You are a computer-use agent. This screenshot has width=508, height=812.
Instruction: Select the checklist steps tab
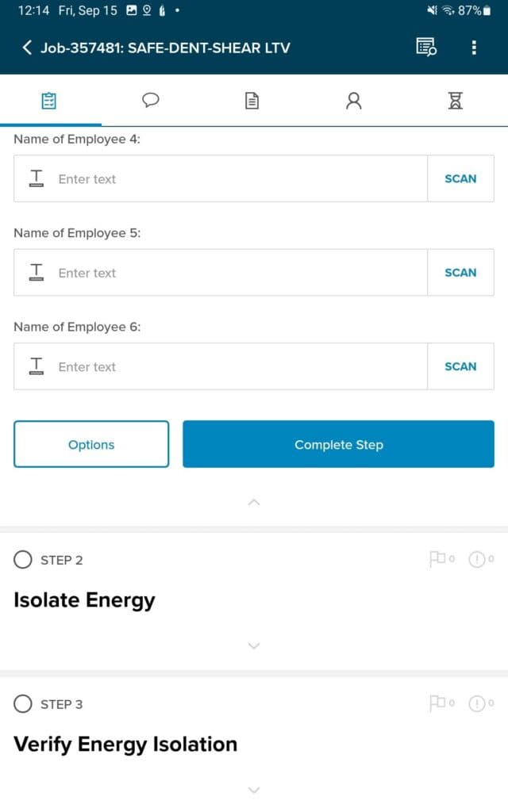(49, 101)
